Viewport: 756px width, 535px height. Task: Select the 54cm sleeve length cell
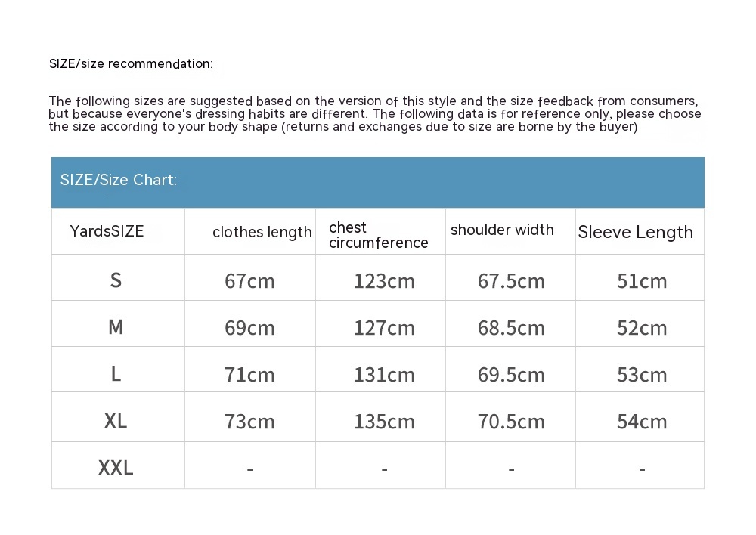642,422
